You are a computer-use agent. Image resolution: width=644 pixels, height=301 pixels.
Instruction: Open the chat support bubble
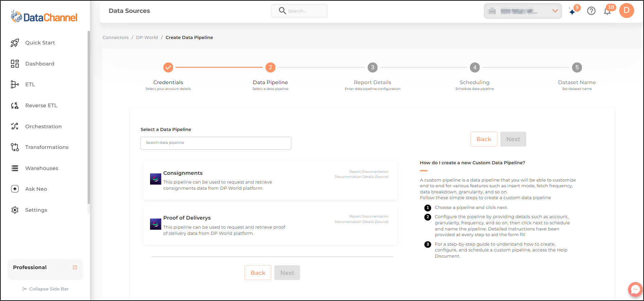tap(635, 289)
